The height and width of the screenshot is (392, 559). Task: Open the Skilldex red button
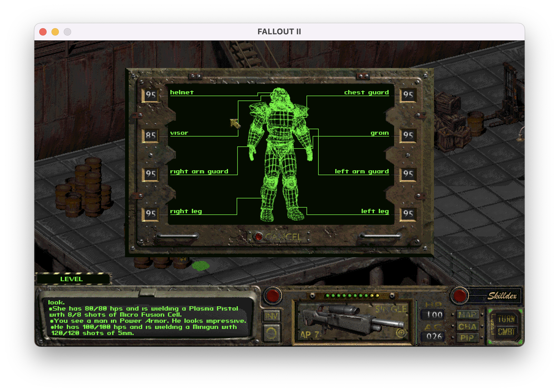coord(459,296)
